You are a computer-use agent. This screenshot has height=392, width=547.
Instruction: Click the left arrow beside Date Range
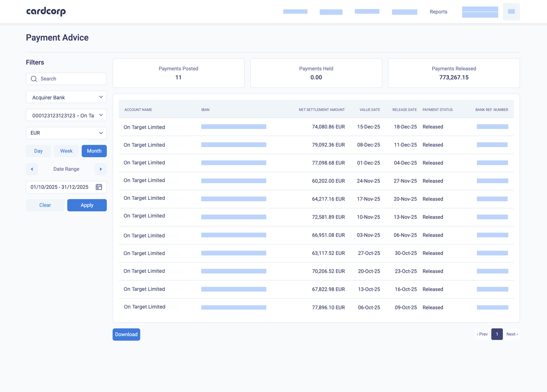click(x=32, y=169)
